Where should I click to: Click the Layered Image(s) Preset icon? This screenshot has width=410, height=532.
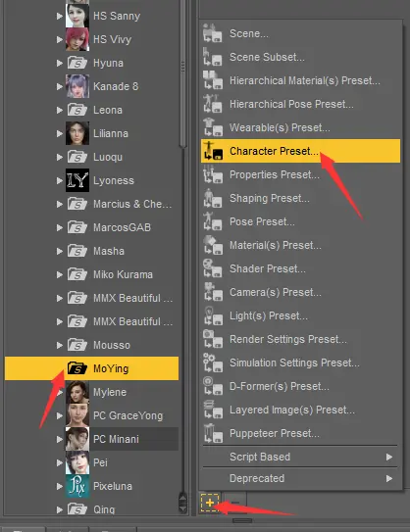click(212, 410)
